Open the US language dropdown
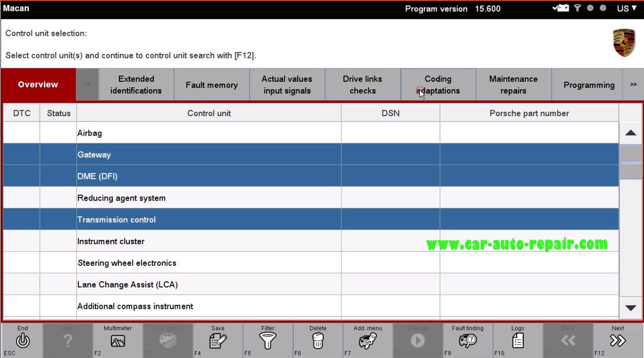 pos(627,8)
